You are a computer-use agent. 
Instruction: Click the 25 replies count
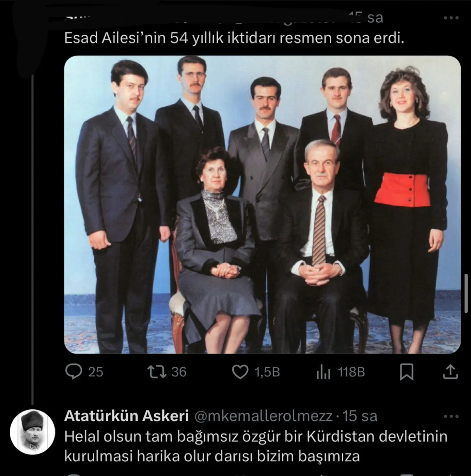(x=96, y=372)
